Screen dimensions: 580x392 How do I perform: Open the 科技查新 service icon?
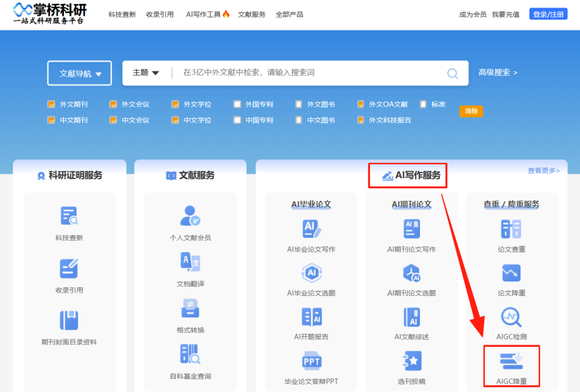tap(69, 216)
